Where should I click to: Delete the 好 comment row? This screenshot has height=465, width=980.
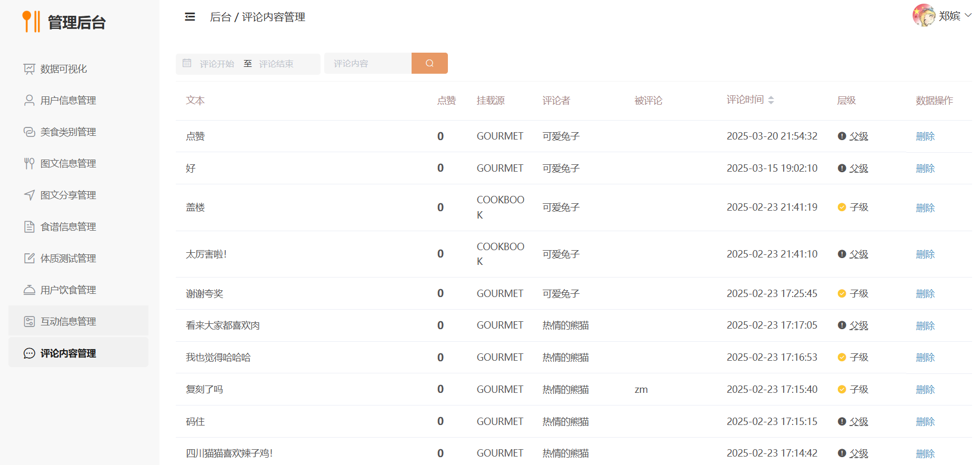pos(925,169)
